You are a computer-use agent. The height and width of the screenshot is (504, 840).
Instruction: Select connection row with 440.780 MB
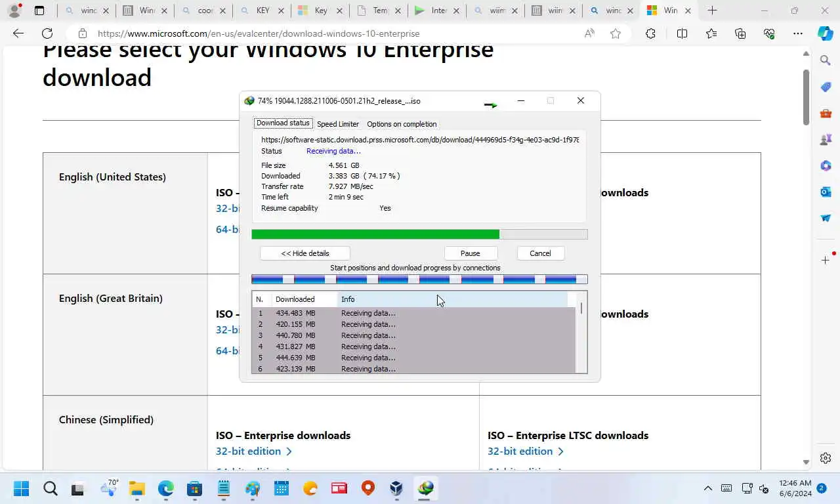[x=413, y=335]
